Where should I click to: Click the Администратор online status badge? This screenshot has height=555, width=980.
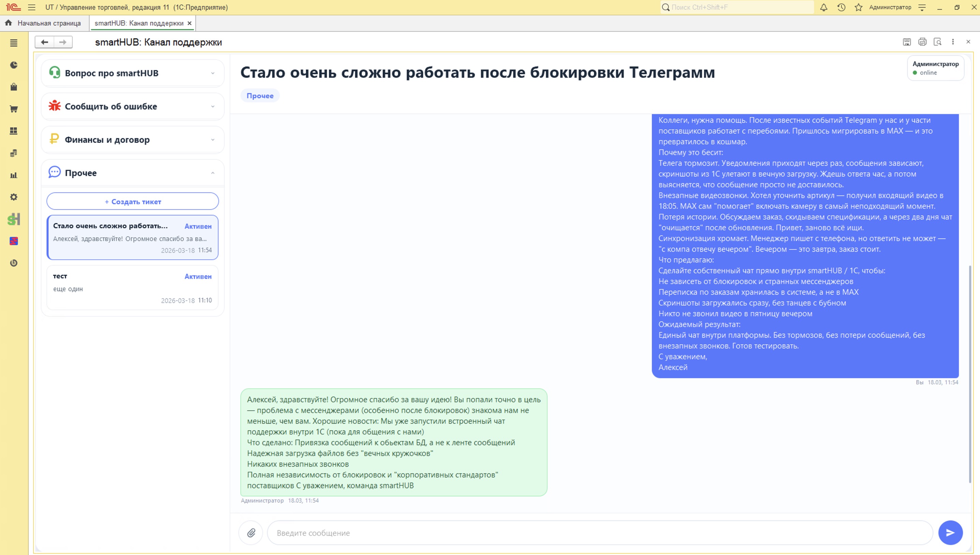(x=935, y=68)
